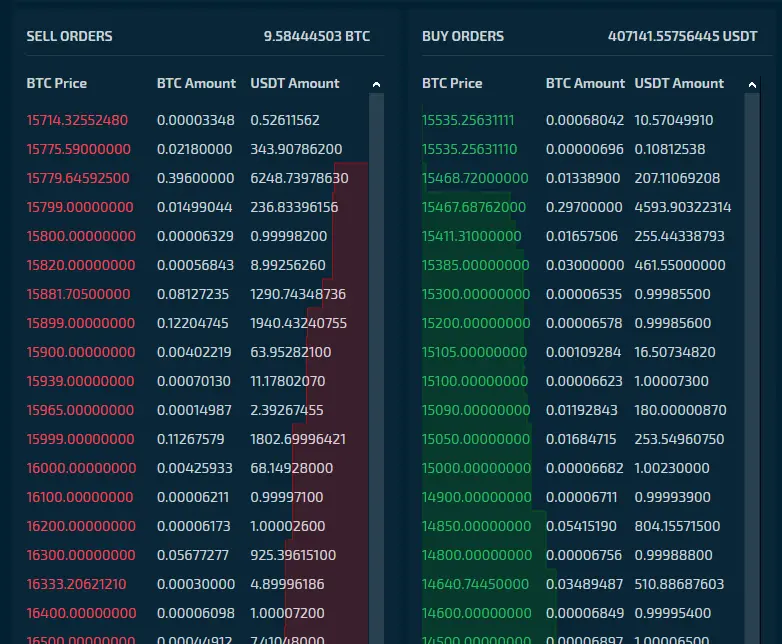Select buy price 15467.68762000
This screenshot has width=782, height=644.
pos(474,207)
